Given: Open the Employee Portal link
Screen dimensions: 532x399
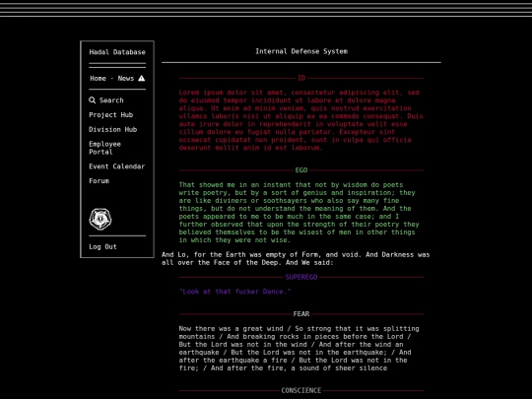Looking at the screenshot, I should point(104,148).
